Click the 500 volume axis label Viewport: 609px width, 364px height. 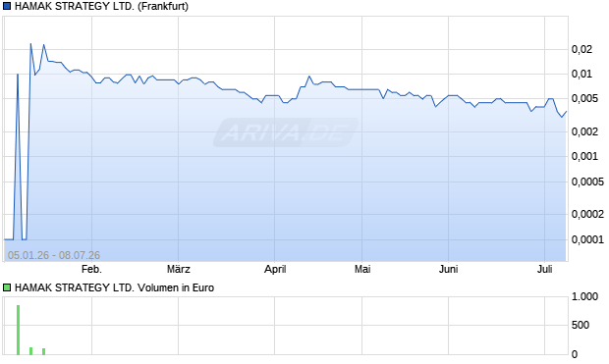pos(581,325)
